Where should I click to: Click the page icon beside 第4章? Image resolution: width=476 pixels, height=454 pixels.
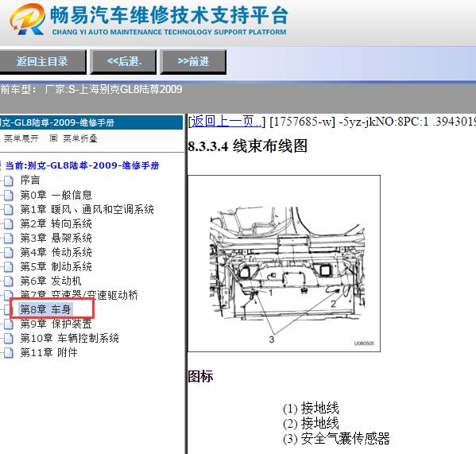(x=9, y=252)
